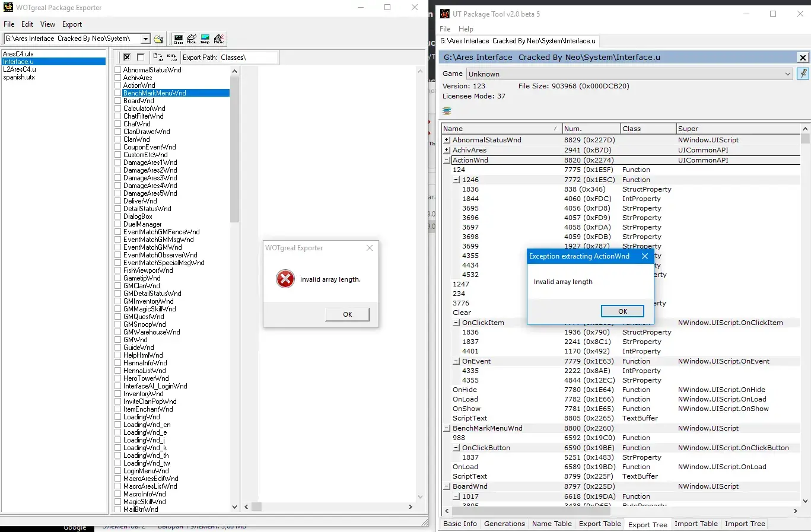Screen dimensions: 811x532
Task: Check the CalculatorWnd checkbox
Action: 118,109
